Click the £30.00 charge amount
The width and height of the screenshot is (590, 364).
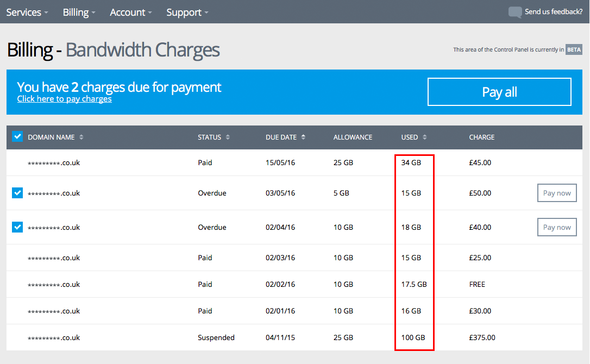tap(480, 311)
